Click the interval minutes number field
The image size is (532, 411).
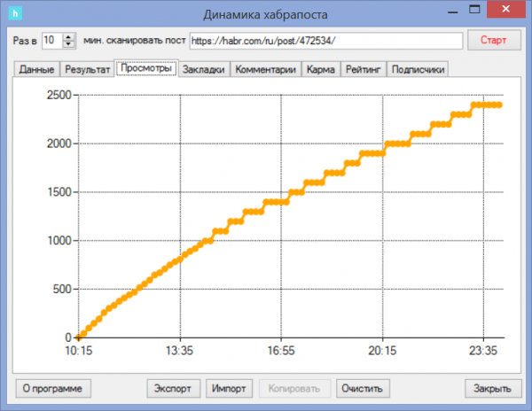(51, 41)
